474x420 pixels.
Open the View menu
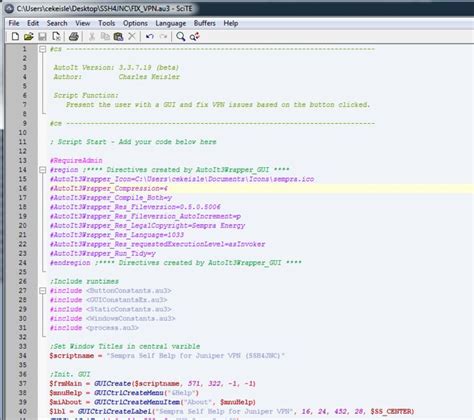83,23
